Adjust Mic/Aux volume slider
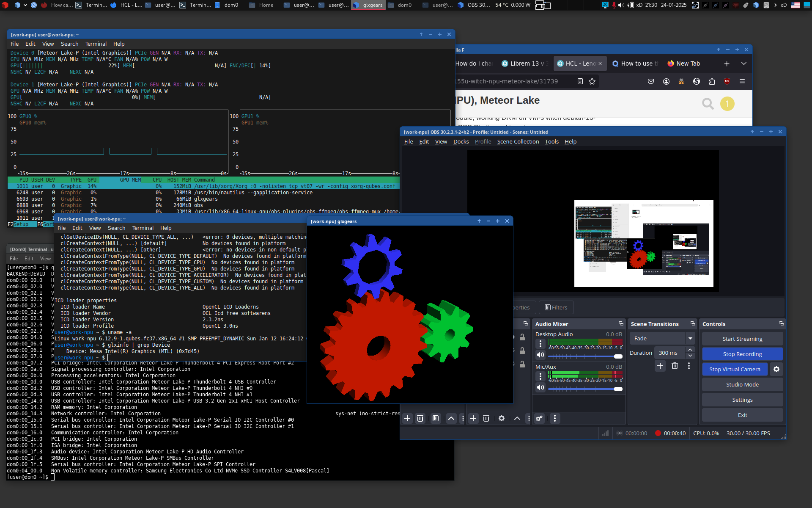Screen dimensions: 812x508 click(x=585, y=389)
